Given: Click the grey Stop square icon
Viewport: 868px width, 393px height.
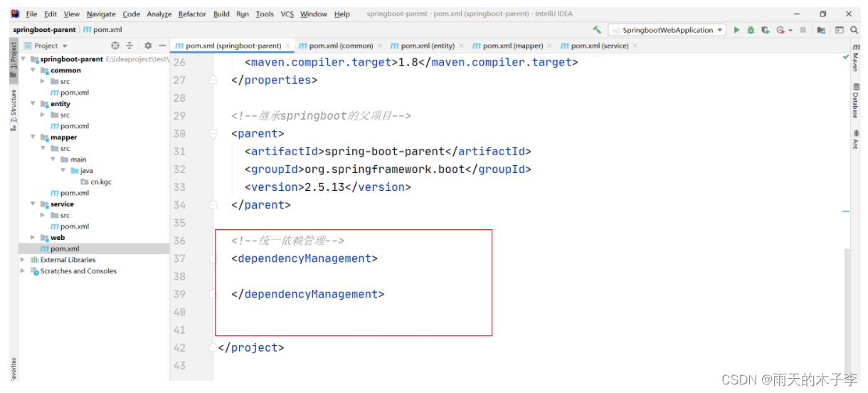Looking at the screenshot, I should [x=803, y=30].
